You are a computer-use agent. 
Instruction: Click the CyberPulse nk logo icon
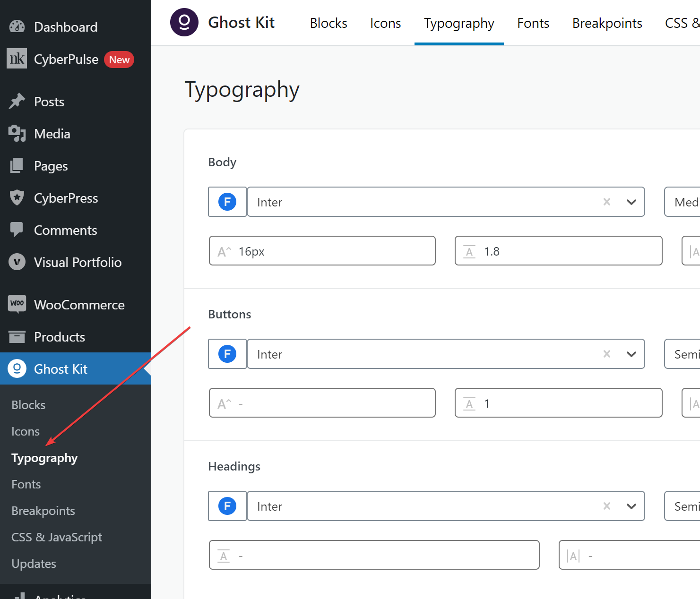(17, 59)
